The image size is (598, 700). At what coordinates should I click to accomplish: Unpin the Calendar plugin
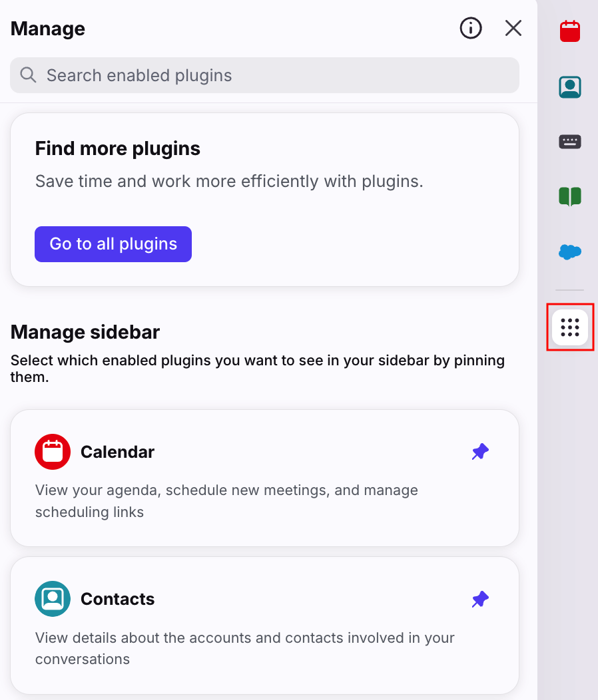click(480, 452)
